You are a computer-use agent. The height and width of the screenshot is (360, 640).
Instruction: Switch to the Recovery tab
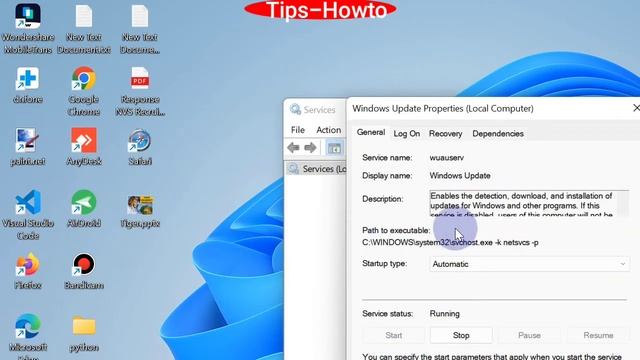click(445, 133)
